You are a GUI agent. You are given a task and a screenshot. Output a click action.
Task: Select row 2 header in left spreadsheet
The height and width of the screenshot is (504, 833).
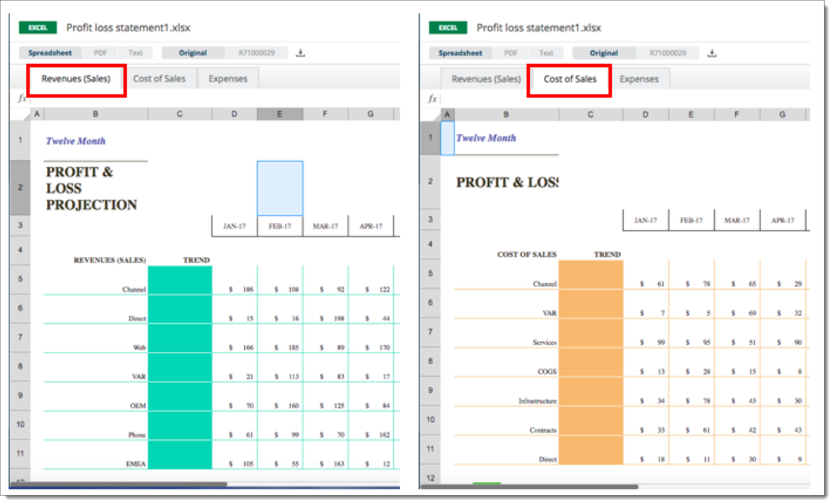coord(20,188)
